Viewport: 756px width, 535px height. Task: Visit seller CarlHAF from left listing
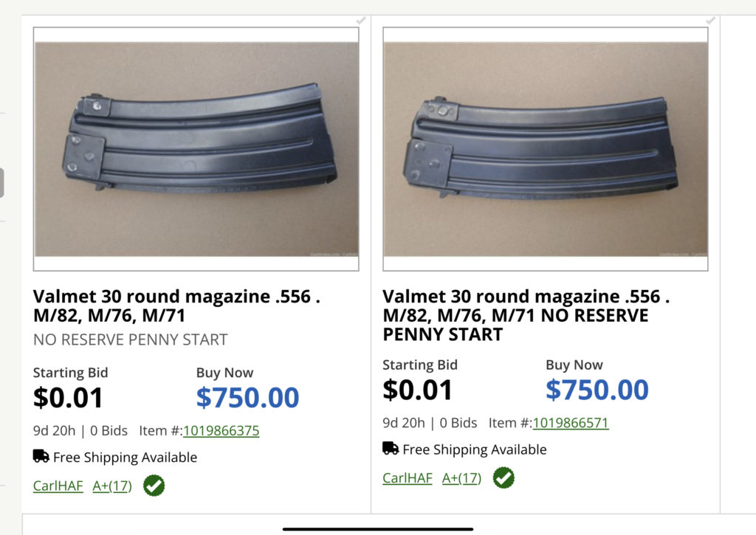tap(58, 486)
